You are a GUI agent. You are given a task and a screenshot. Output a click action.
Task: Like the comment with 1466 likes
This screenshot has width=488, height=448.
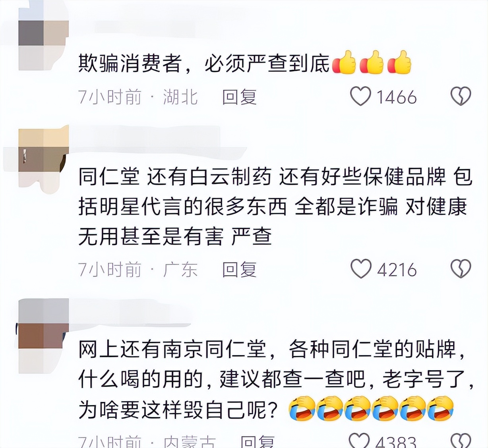[360, 97]
